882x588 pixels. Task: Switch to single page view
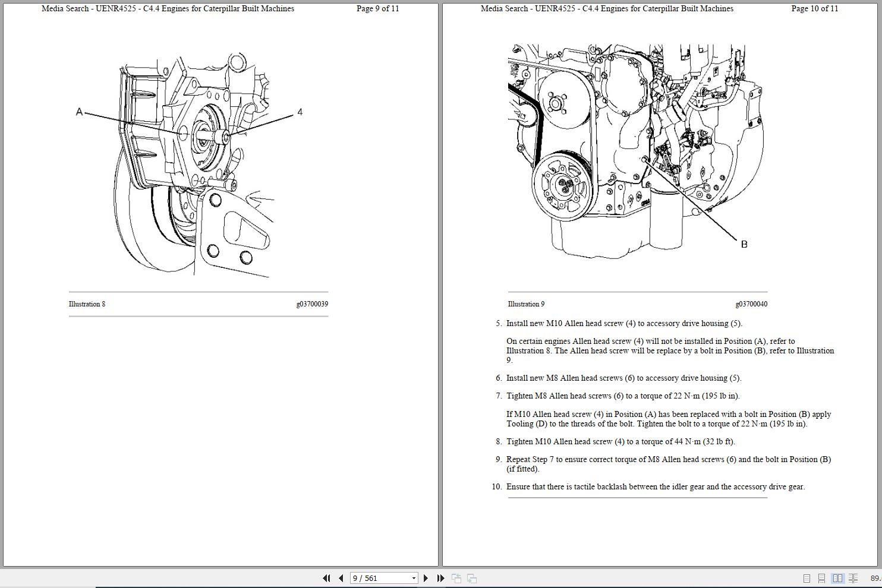[807, 577]
